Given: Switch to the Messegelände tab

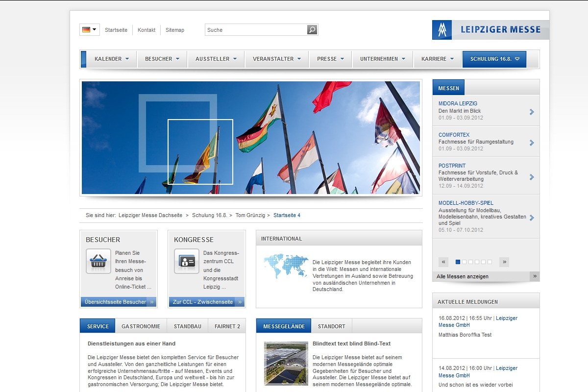Looking at the screenshot, I should point(284,326).
